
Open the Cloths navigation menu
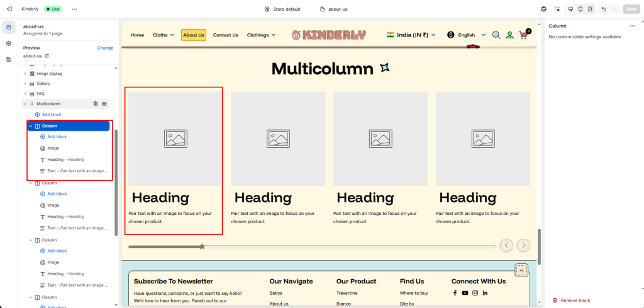point(164,35)
